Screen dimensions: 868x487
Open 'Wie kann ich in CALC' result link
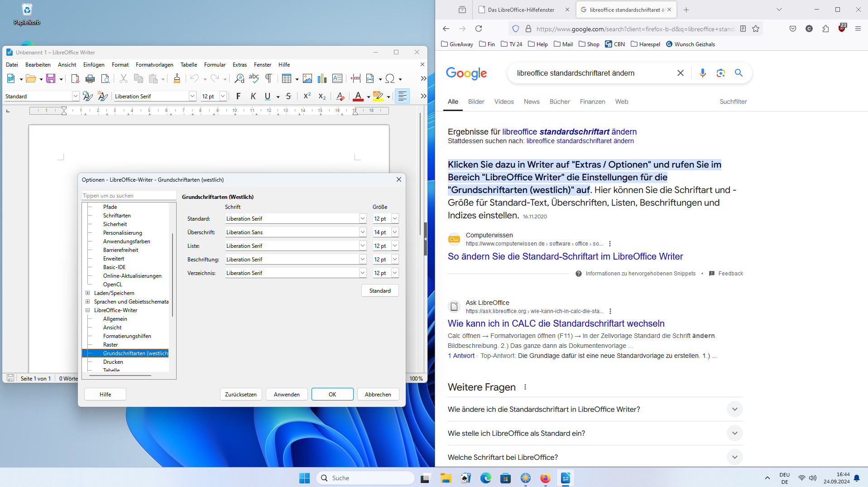click(556, 323)
